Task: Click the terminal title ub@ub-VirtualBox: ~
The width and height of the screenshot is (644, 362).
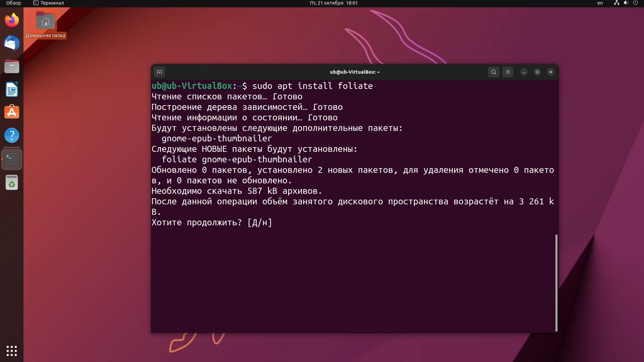Action: (x=355, y=72)
